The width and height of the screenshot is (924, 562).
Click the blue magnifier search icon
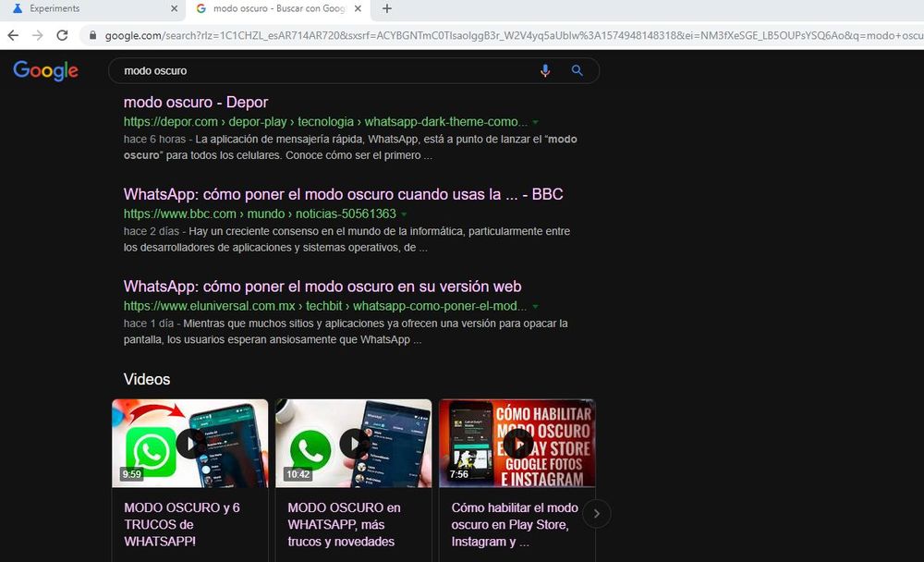pos(577,71)
